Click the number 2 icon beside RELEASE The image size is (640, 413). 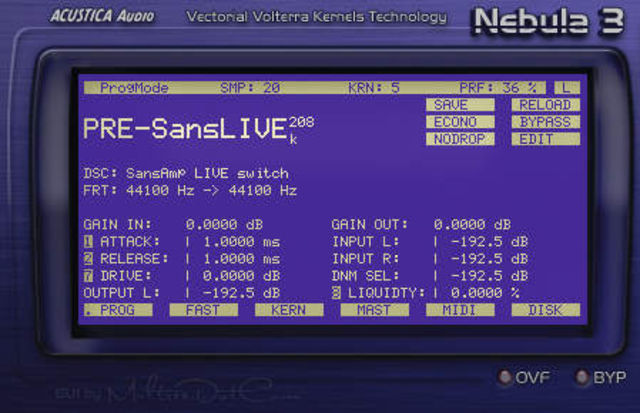(x=88, y=259)
